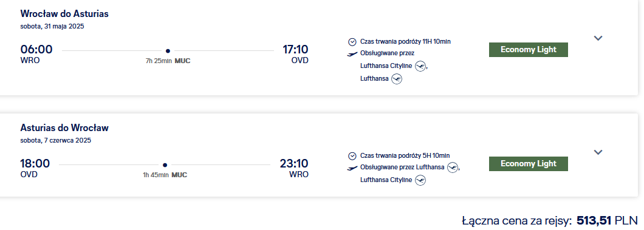
Task: Select Economy Light for outbound flight
Action: (x=528, y=50)
